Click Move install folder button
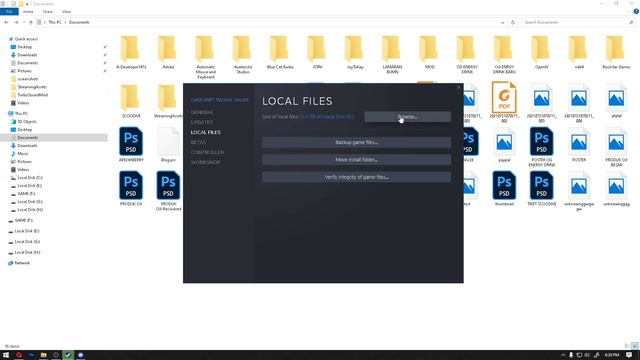Viewport: 640px width, 360px height. coord(356,160)
